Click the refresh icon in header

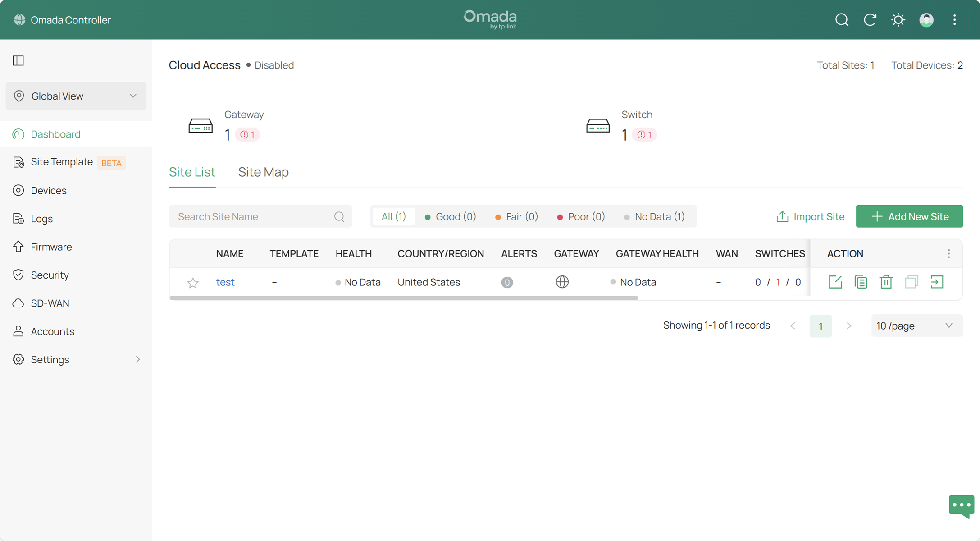[x=870, y=20]
